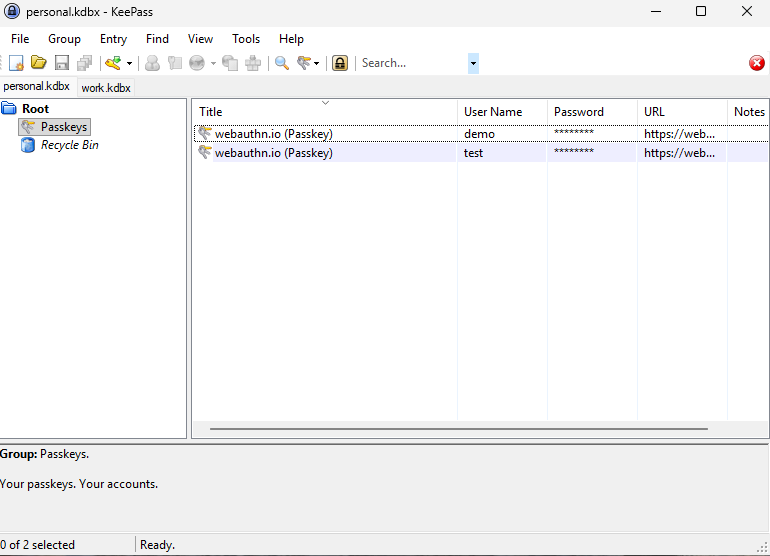Click the Passkeys group key icon

point(28,127)
